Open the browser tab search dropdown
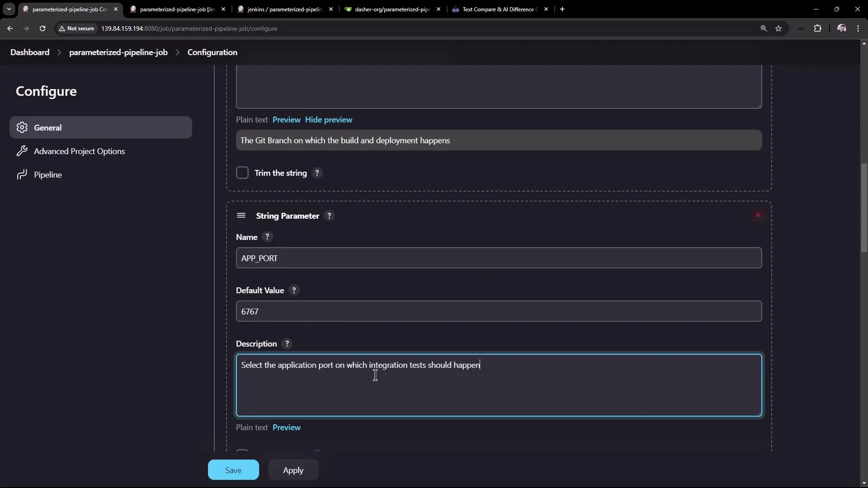Screen dimensions: 868x488 point(9,9)
